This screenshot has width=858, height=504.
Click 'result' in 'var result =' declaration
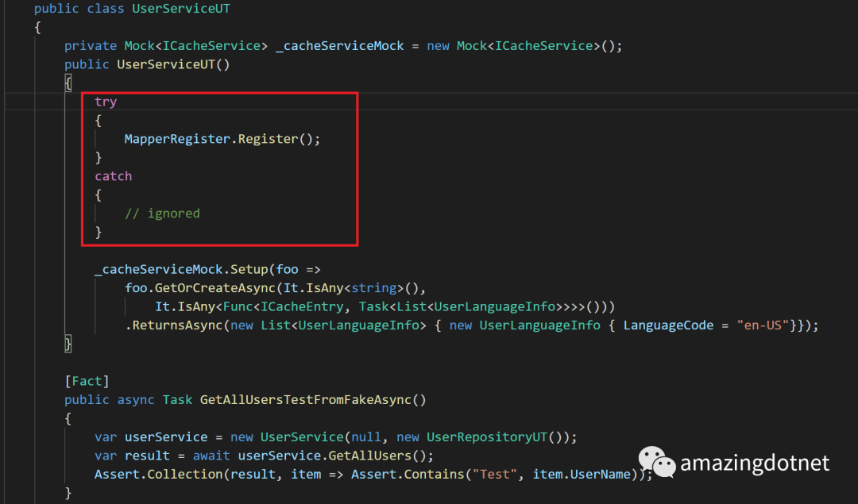tap(147, 456)
